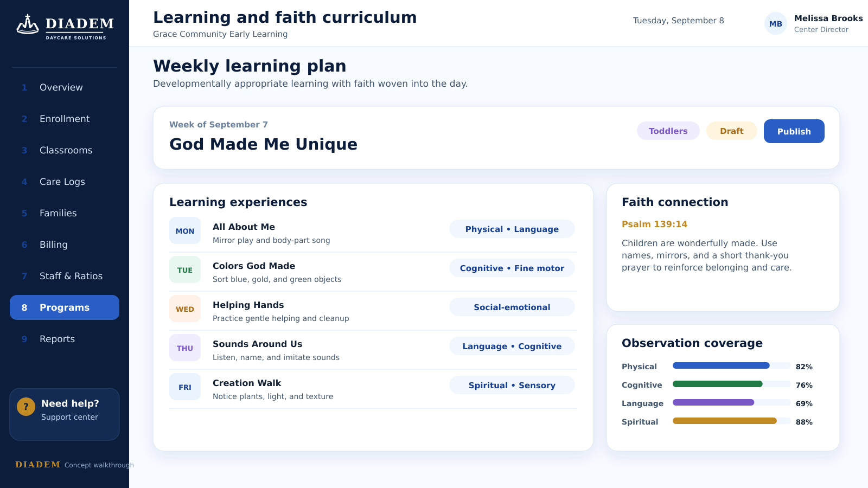Viewport: 868px width, 488px height.
Task: Open the Helping Hands activity
Action: (248, 305)
